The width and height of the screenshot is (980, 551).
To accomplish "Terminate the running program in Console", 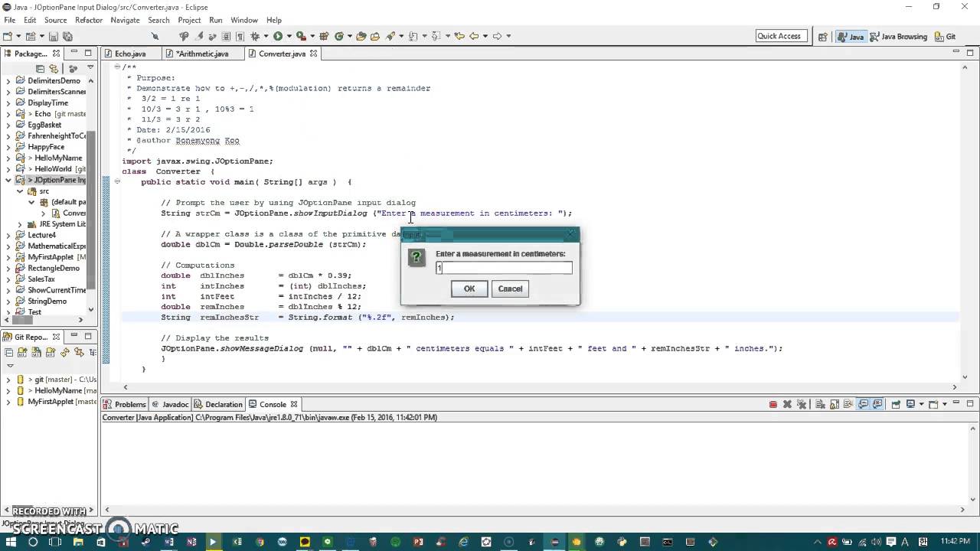I will point(773,404).
